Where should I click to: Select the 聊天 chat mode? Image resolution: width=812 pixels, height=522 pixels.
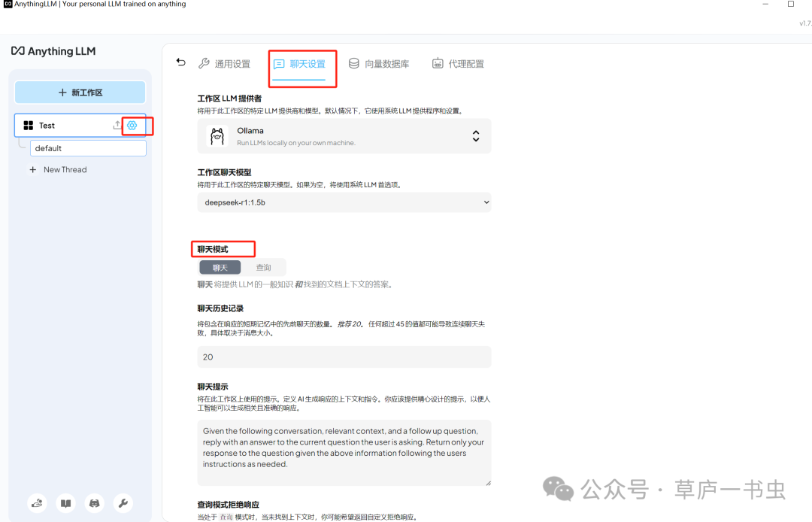point(220,267)
